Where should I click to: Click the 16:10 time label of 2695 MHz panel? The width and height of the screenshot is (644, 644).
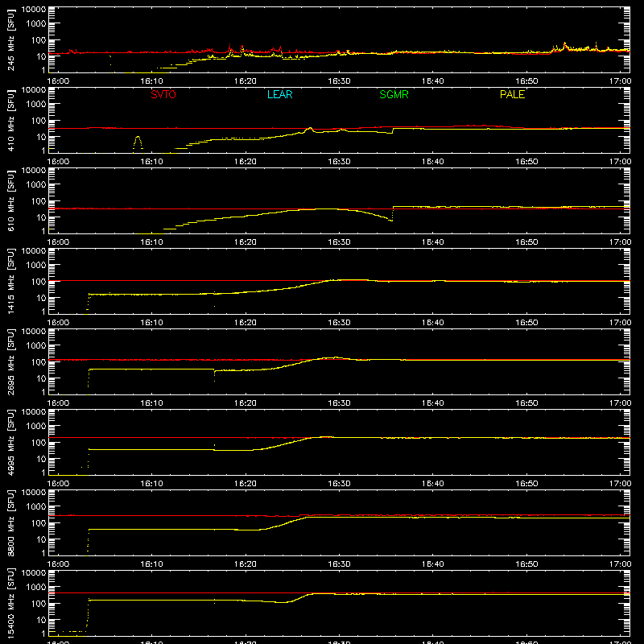[x=151, y=403]
